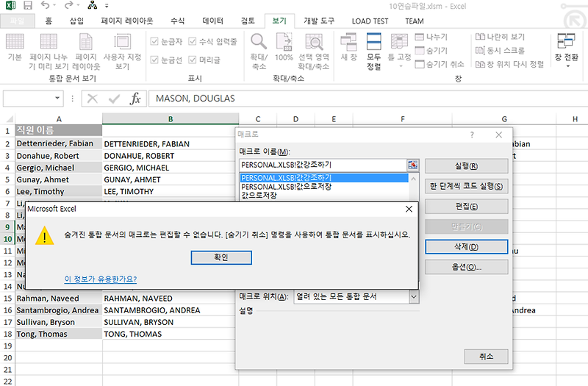Undo the last action
Viewport: 588px width, 386px height.
coord(45,5)
